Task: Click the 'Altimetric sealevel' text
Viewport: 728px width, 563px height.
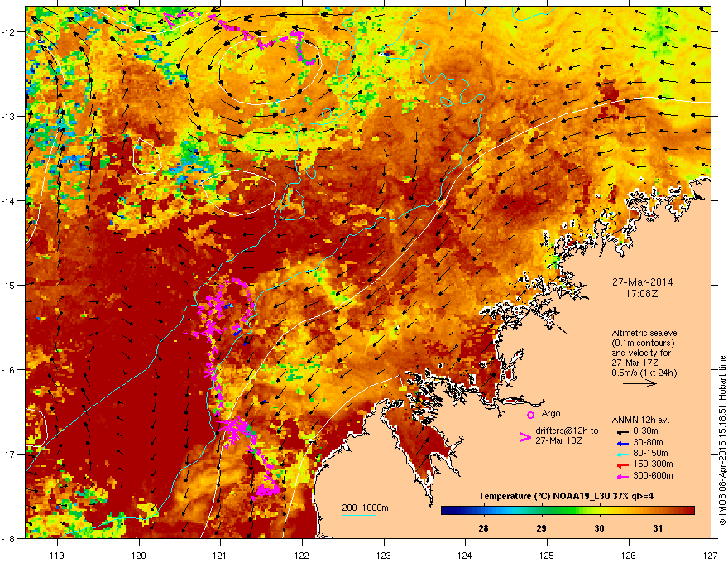Action: click(x=645, y=333)
